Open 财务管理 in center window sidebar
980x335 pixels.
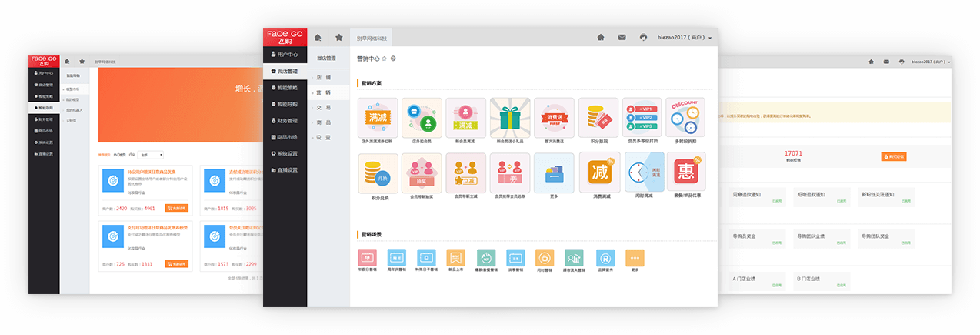(x=286, y=120)
